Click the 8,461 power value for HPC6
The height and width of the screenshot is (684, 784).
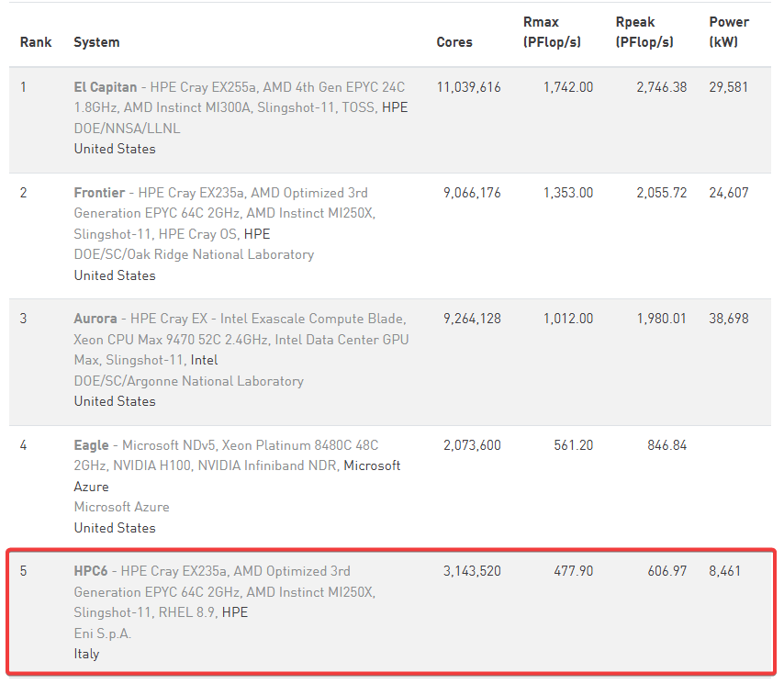(x=725, y=571)
